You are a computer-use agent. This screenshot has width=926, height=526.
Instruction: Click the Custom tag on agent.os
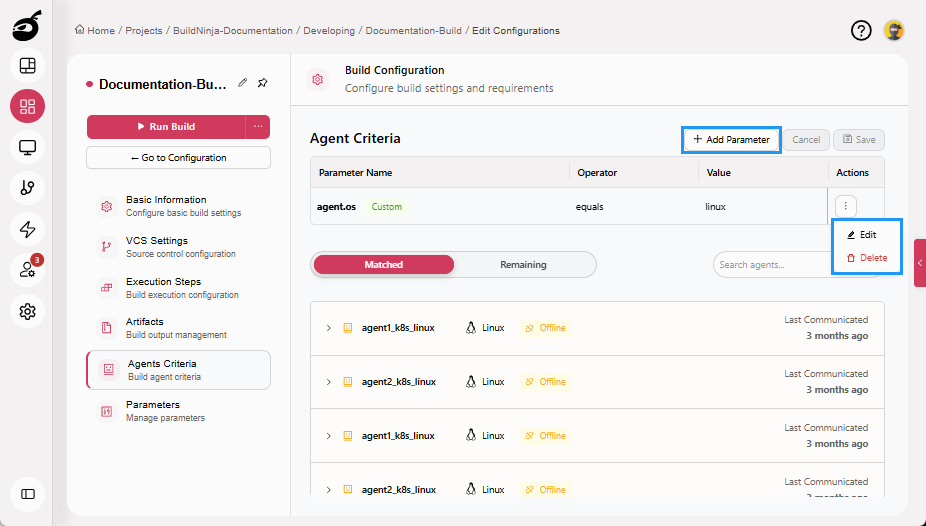pyautogui.click(x=387, y=207)
